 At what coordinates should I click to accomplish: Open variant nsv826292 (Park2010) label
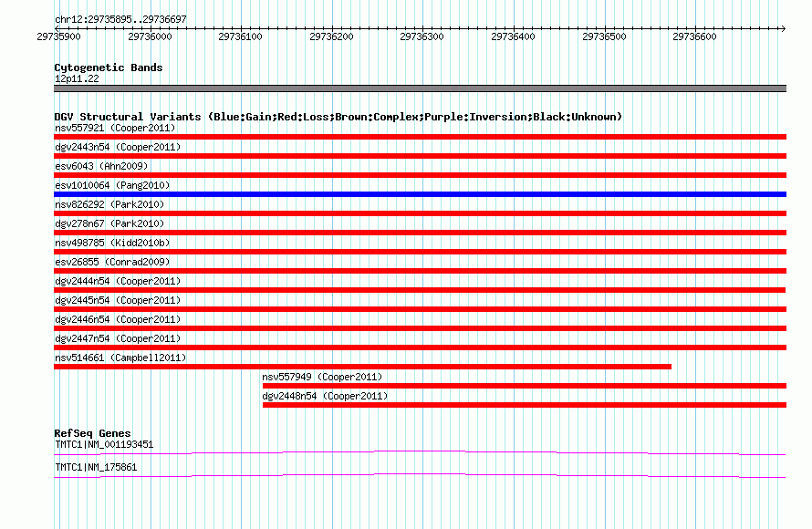pos(109,204)
